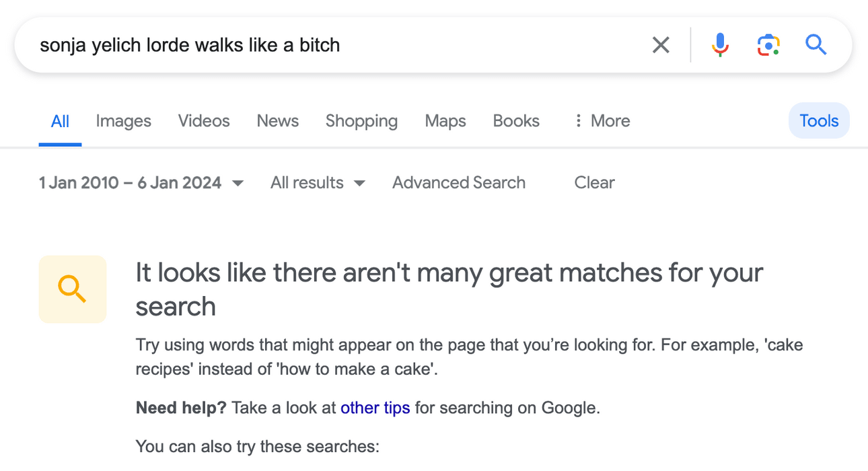Open Advanced Search link

click(459, 183)
